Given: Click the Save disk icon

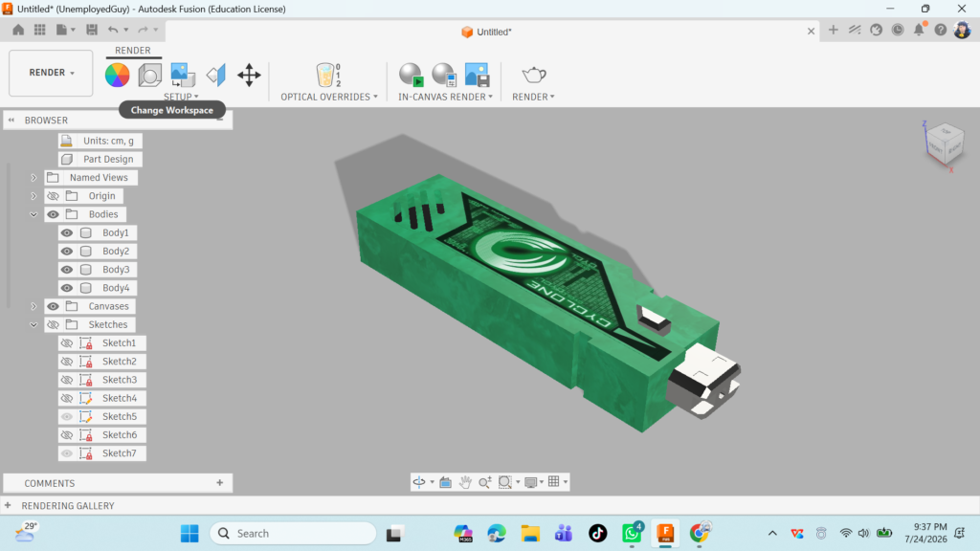Looking at the screenshot, I should [x=92, y=30].
